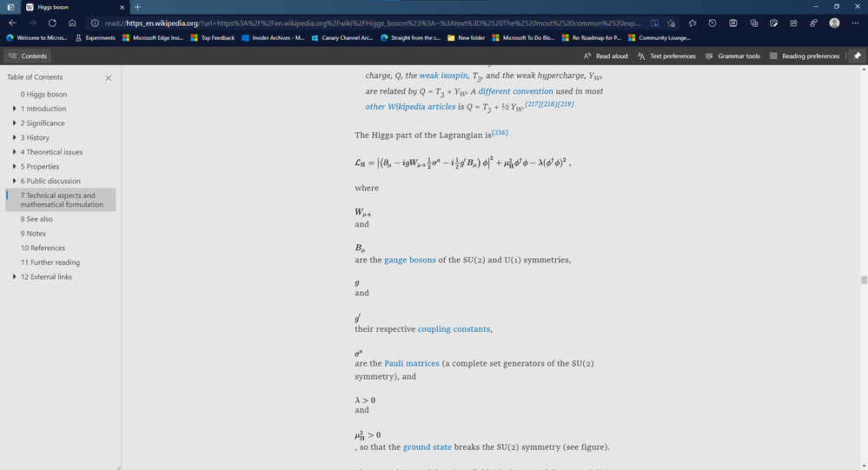Follow the ground state link
Viewport: 868px width, 470px height.
[427, 447]
